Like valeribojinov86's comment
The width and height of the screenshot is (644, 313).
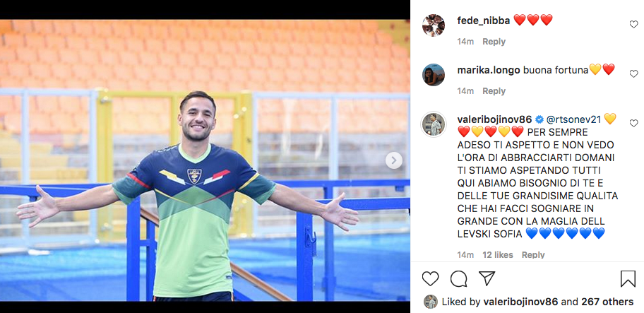click(x=633, y=123)
